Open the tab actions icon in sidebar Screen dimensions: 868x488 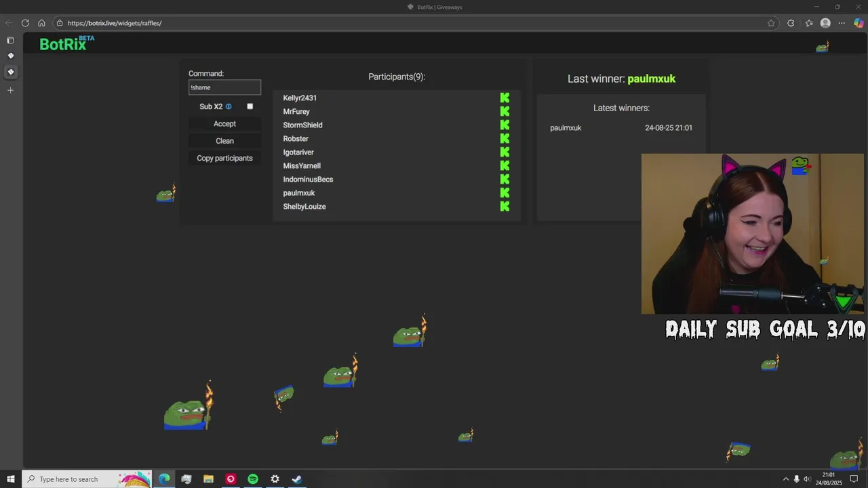click(10, 41)
